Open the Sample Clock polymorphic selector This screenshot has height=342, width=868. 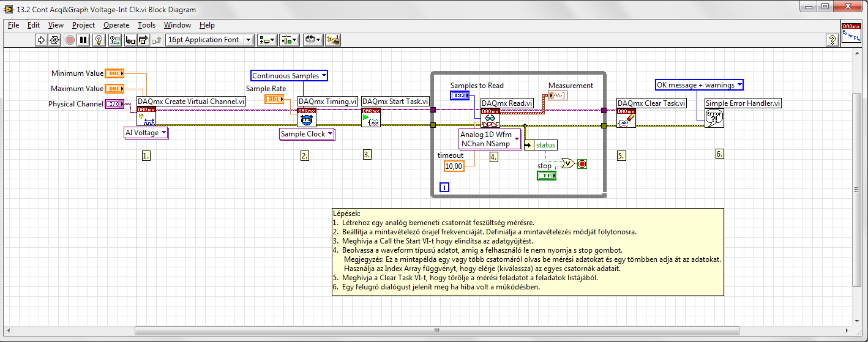coord(307,134)
